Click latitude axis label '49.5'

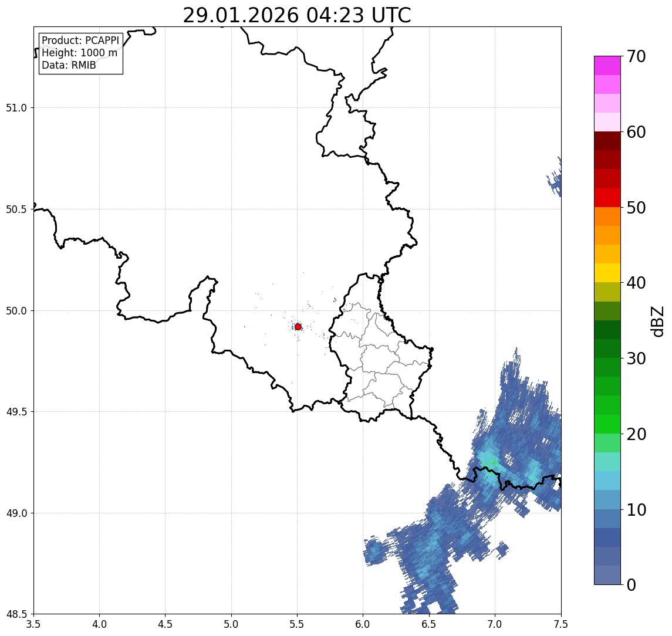pyautogui.click(x=16, y=412)
